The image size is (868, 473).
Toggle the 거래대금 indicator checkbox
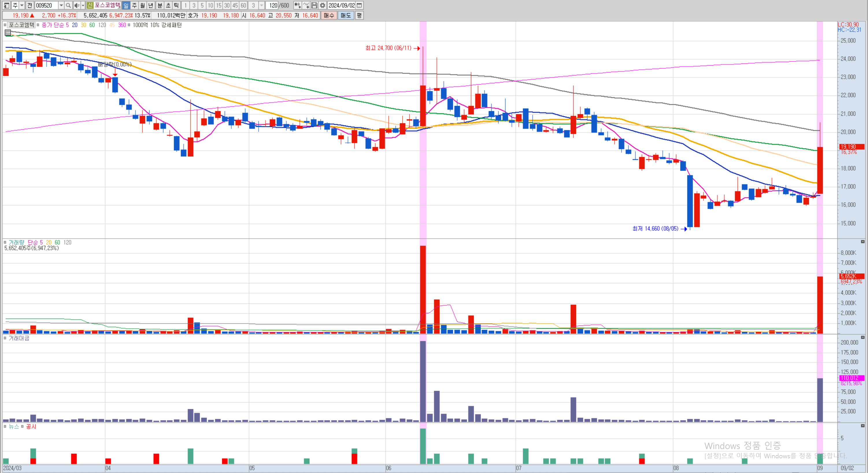tap(5, 338)
